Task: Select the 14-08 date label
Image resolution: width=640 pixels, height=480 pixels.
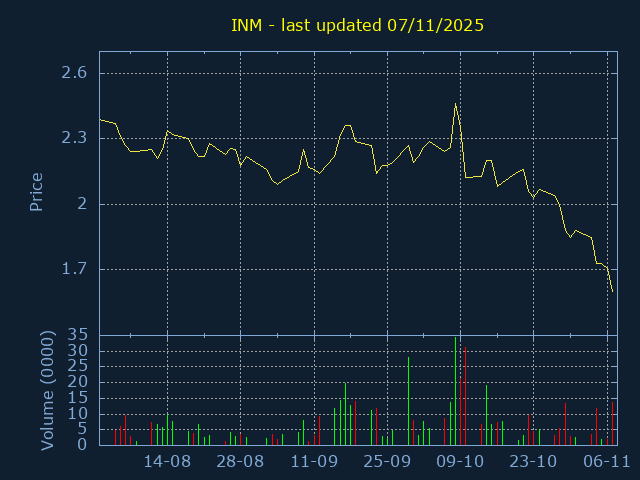Action: tap(167, 462)
